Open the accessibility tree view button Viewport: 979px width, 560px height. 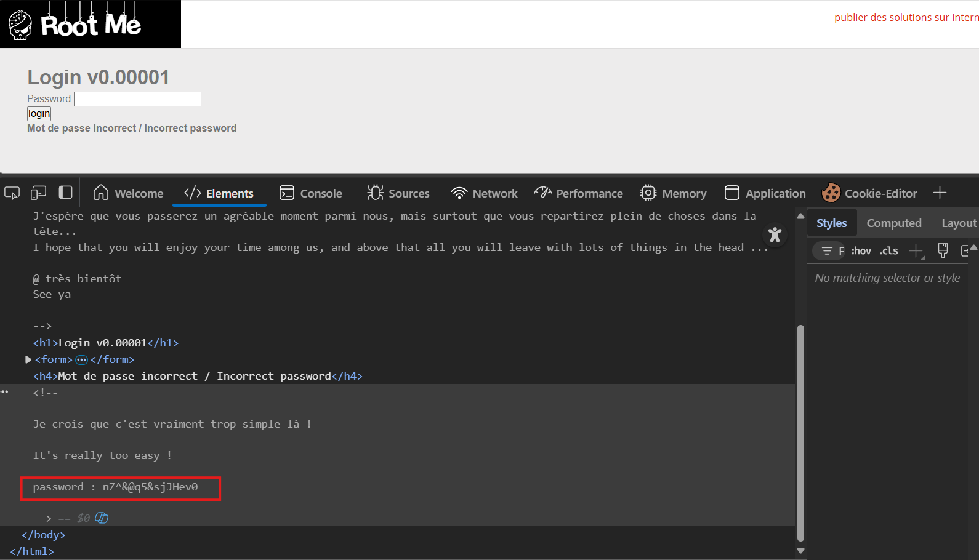[x=775, y=234]
